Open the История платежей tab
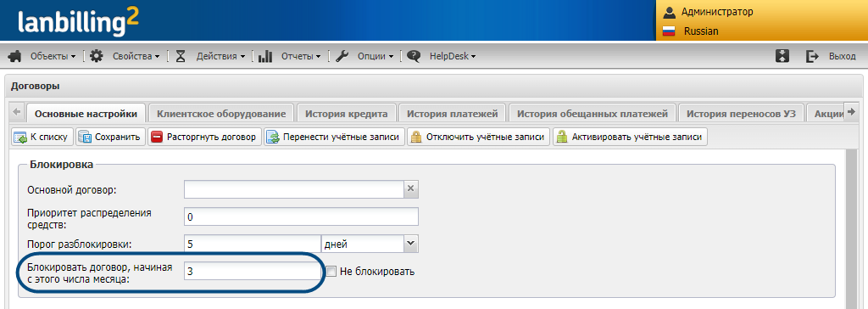The image size is (868, 309). 453,114
